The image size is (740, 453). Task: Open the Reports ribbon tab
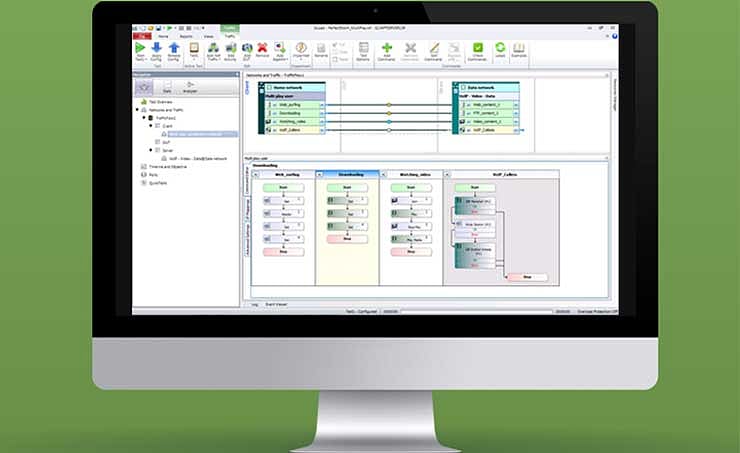click(185, 35)
